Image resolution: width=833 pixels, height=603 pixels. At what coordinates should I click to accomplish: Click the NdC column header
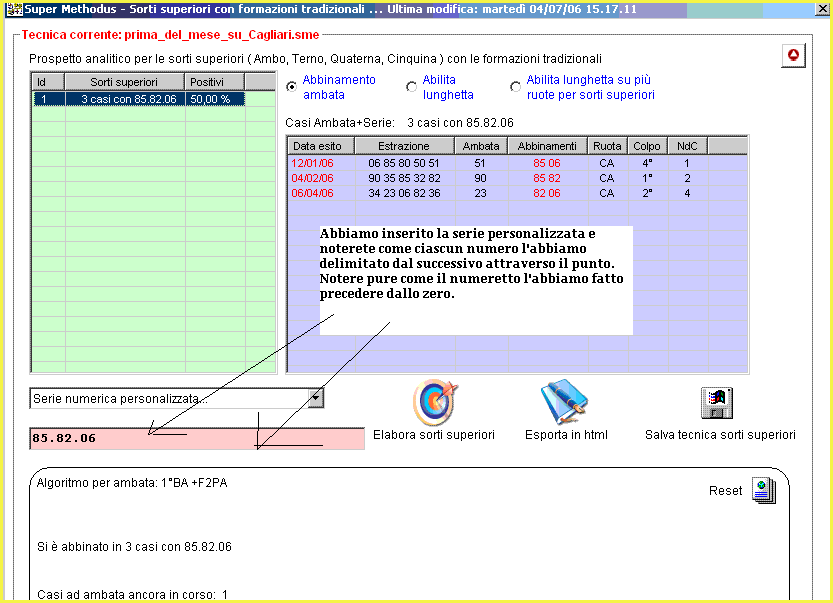[687, 146]
